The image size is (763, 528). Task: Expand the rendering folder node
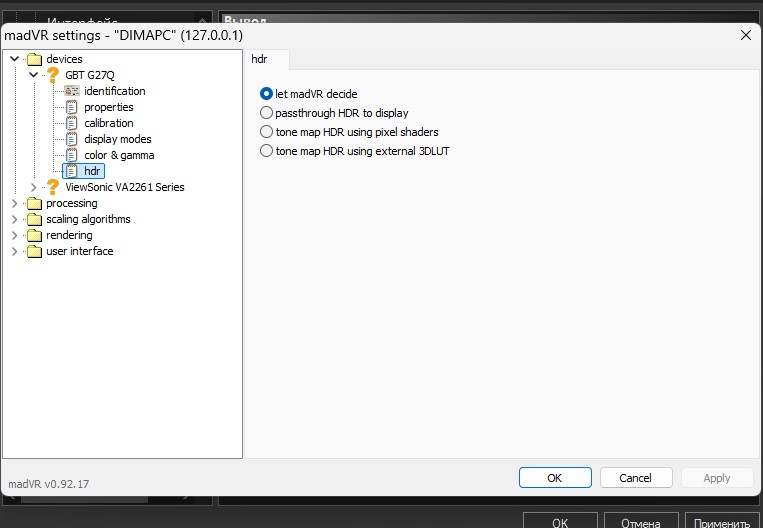pos(15,236)
